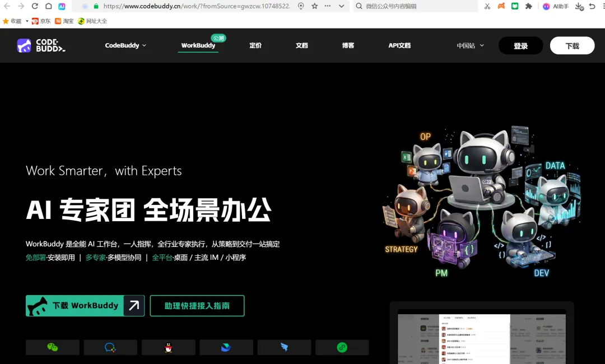
Task: Select the QQ penguin icon tile
Action: coord(168,347)
